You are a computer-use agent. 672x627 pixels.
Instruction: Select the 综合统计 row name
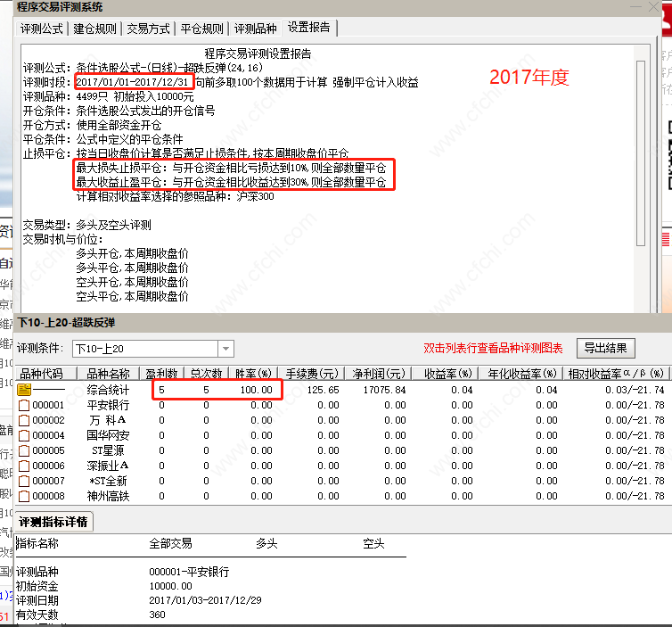tap(108, 390)
